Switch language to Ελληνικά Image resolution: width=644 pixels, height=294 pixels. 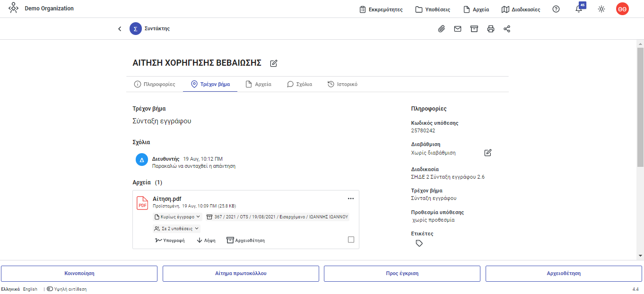[10, 289]
